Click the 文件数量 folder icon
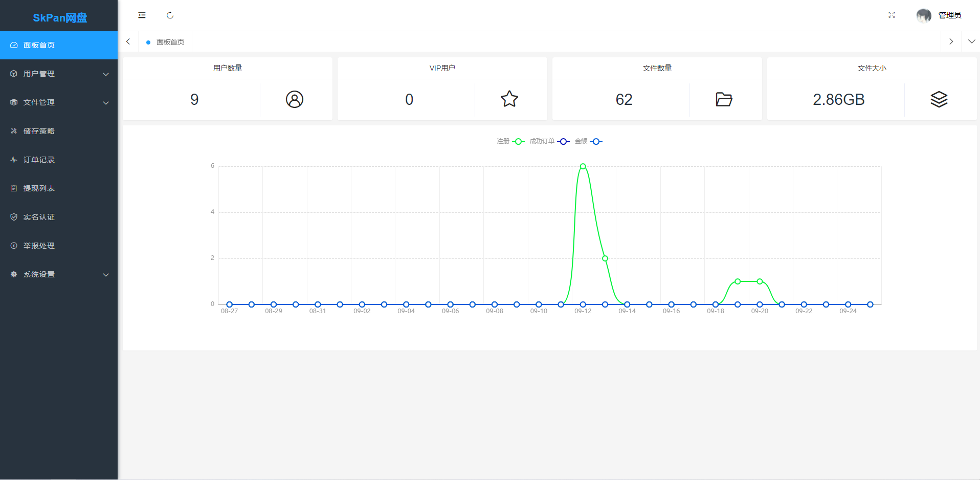This screenshot has height=480, width=980. pyautogui.click(x=724, y=99)
